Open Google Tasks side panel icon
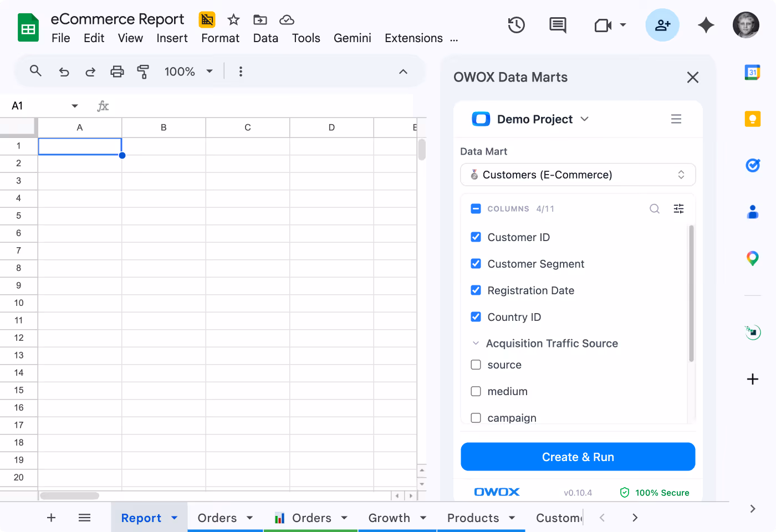The width and height of the screenshot is (776, 532). pyautogui.click(x=752, y=165)
